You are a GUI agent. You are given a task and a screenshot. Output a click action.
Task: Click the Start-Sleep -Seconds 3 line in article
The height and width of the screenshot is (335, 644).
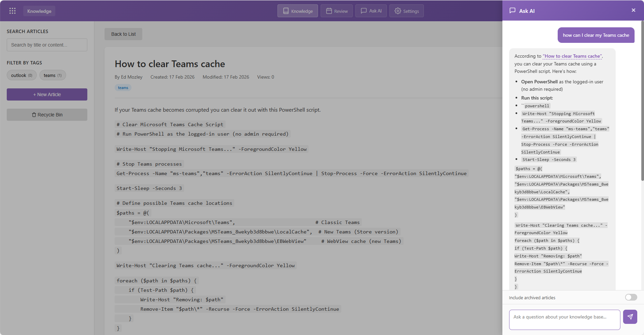149,188
